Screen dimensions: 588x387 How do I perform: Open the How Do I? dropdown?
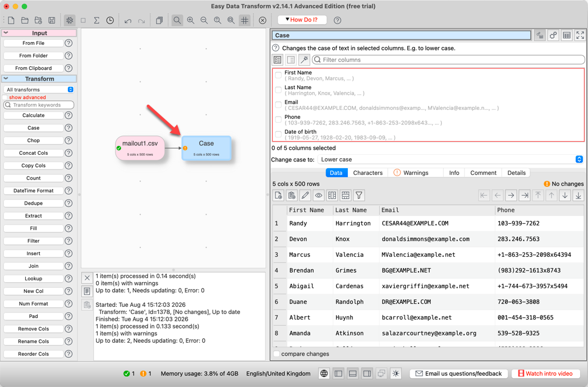click(302, 20)
